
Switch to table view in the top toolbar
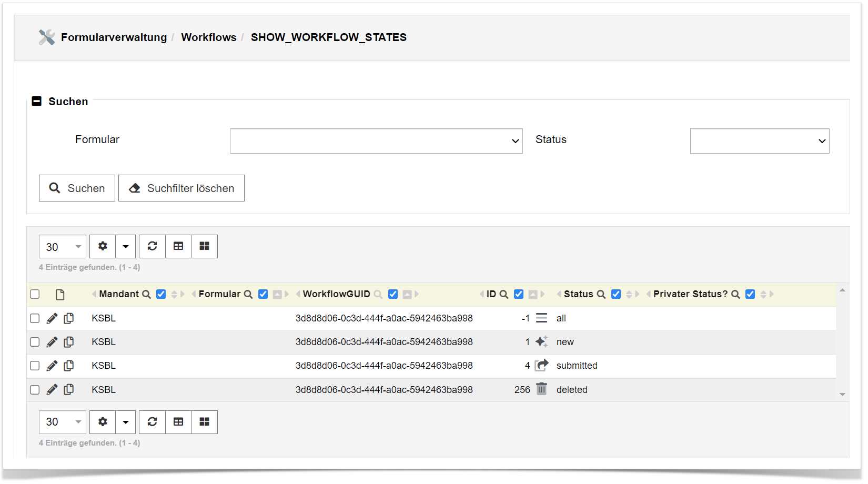[178, 246]
